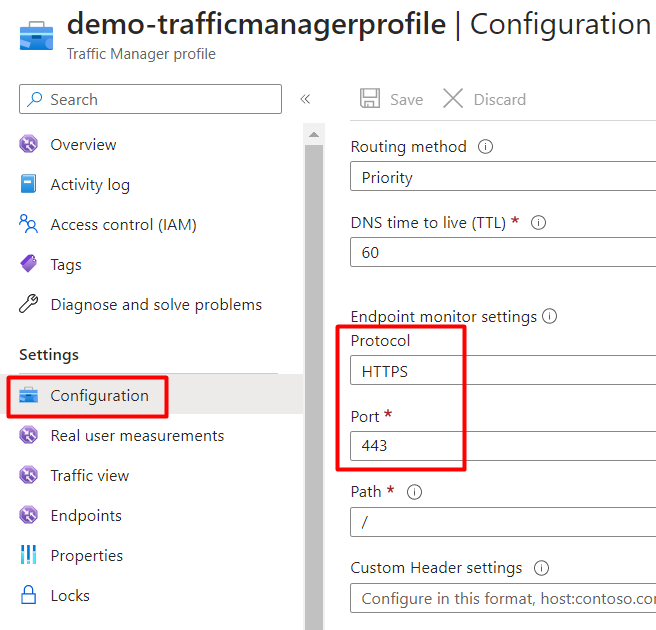Screen dimensions: 656x630
Task: Click the Save button label
Action: 406,100
